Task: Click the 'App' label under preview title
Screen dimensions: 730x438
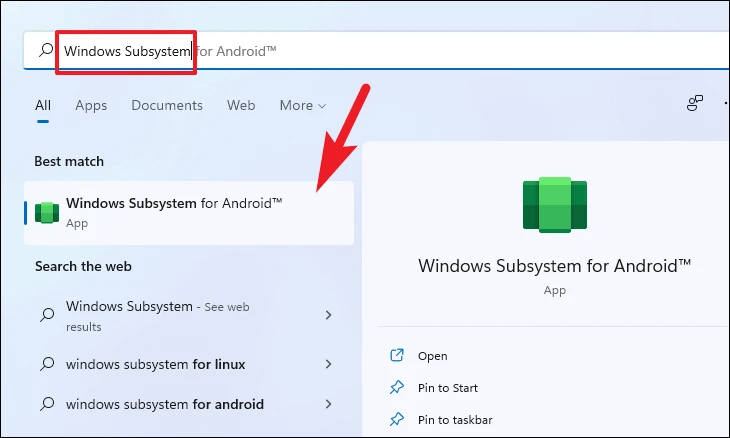Action: 554,290
